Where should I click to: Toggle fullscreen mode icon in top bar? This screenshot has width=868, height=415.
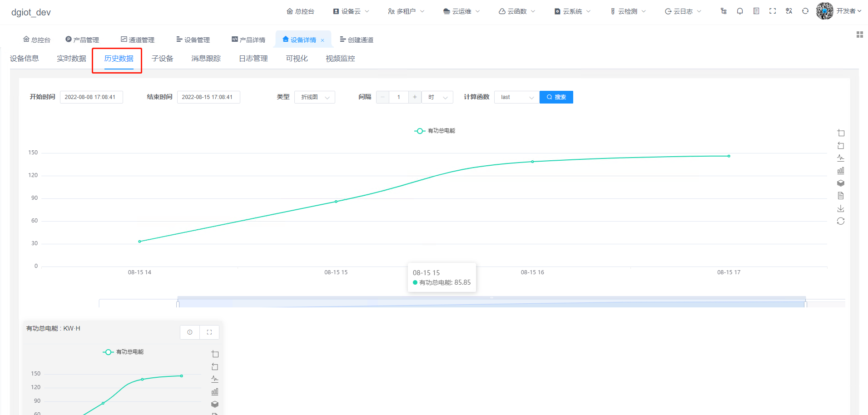(773, 11)
